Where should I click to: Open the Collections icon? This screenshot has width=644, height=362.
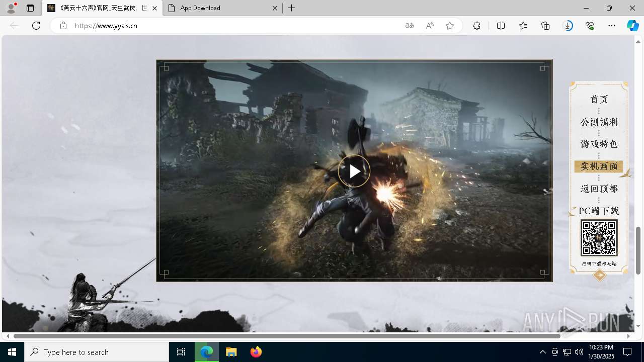pos(545,26)
